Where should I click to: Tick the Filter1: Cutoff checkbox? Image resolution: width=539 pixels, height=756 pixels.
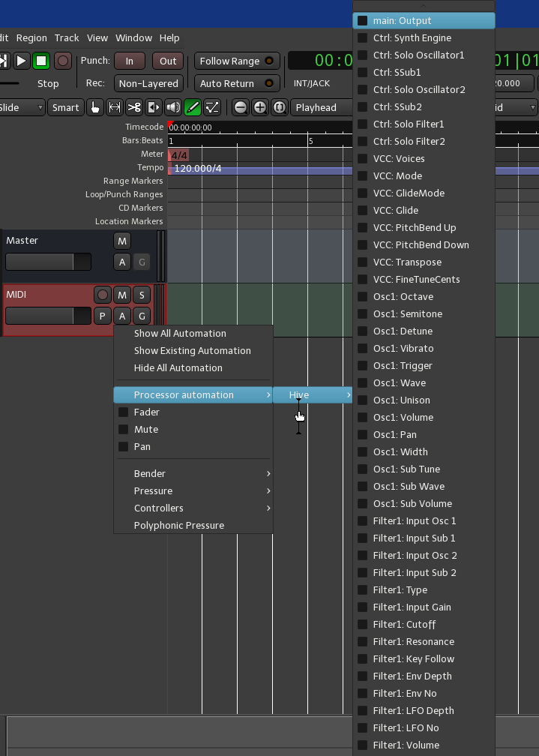point(363,625)
